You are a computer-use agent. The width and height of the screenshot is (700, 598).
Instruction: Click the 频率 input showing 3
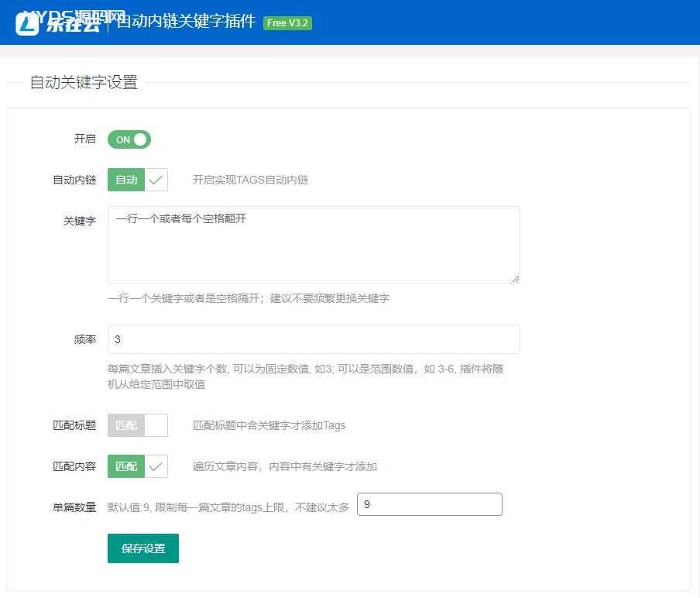coord(314,339)
